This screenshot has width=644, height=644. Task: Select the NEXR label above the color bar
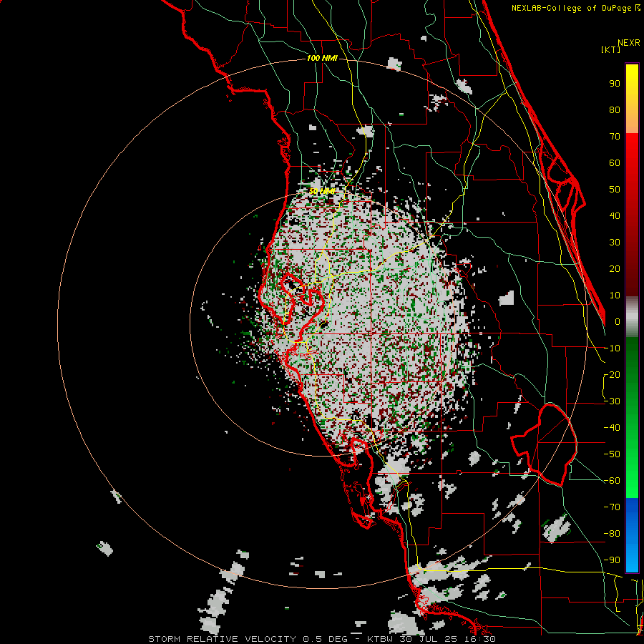[629, 43]
